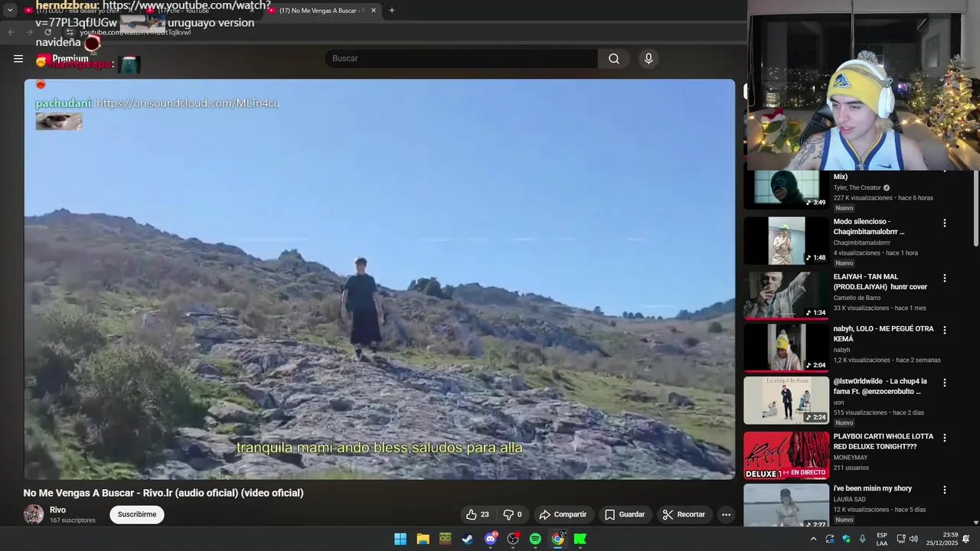Switch to Chrome in the taskbar
Viewport: 980px width, 551px height.
click(558, 539)
